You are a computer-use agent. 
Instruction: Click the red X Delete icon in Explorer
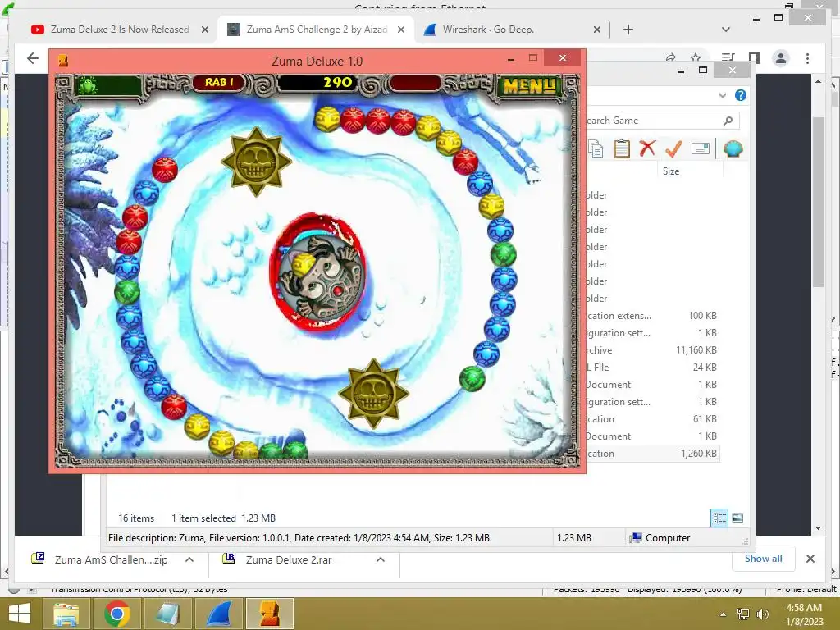point(647,148)
